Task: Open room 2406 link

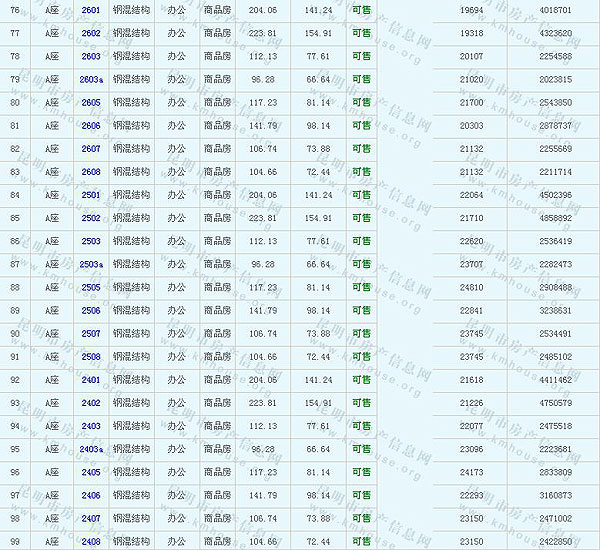Action: point(91,496)
